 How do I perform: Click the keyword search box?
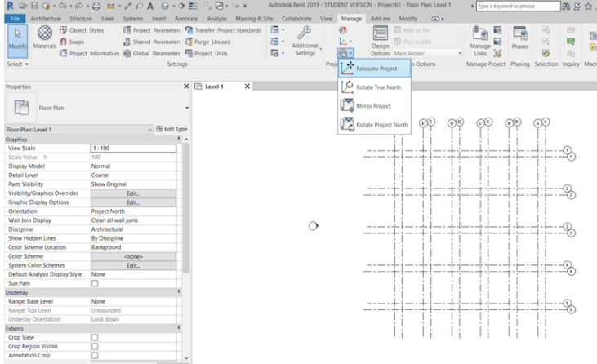pyautogui.click(x=518, y=6)
